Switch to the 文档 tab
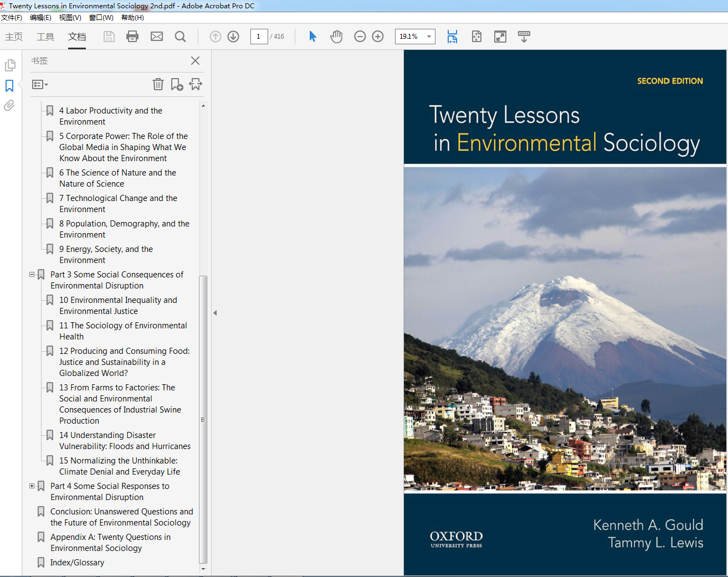The height and width of the screenshot is (577, 728). point(77,37)
